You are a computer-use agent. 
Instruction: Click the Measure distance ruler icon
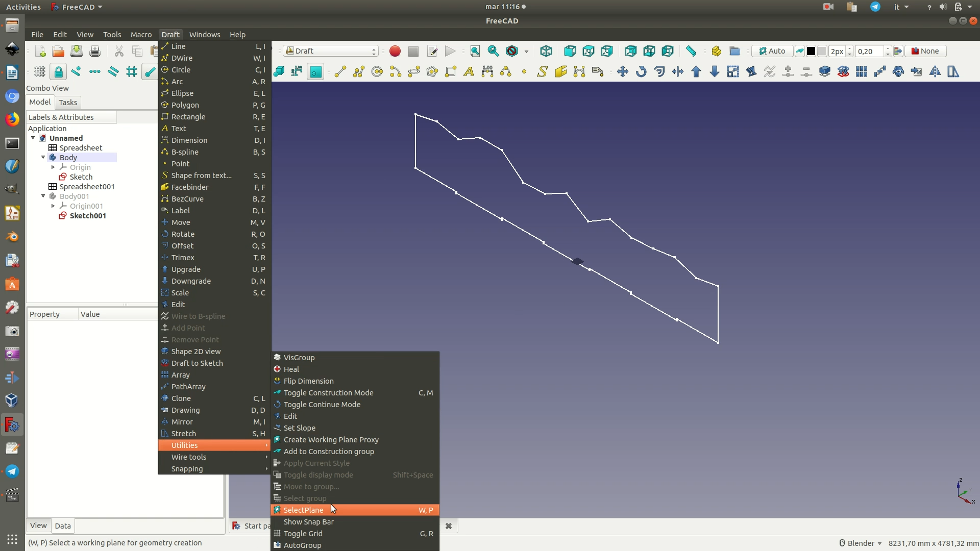click(x=691, y=51)
